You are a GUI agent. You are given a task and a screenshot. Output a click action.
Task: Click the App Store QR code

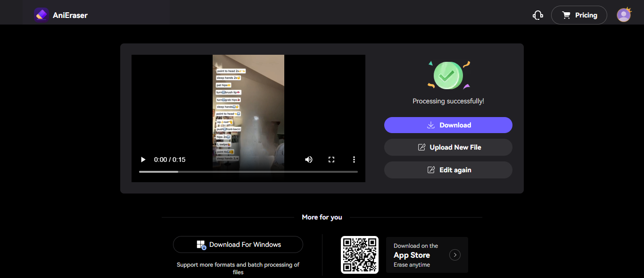point(360,255)
